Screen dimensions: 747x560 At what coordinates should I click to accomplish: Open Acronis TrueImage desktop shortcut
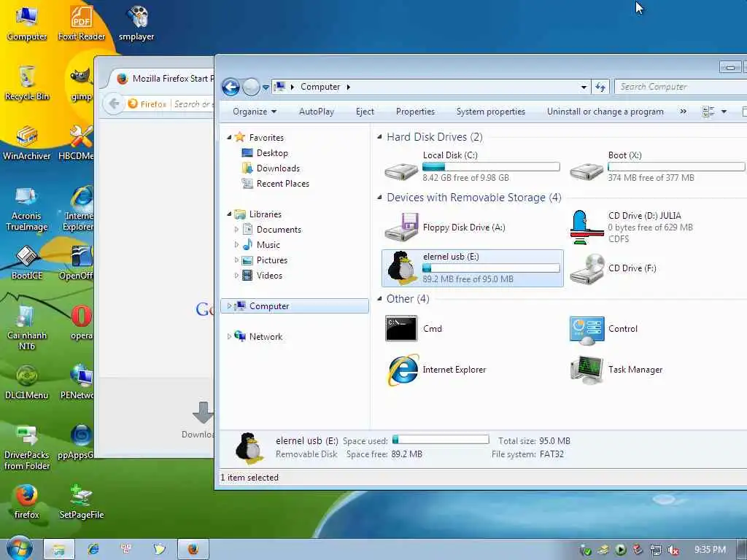click(x=27, y=209)
